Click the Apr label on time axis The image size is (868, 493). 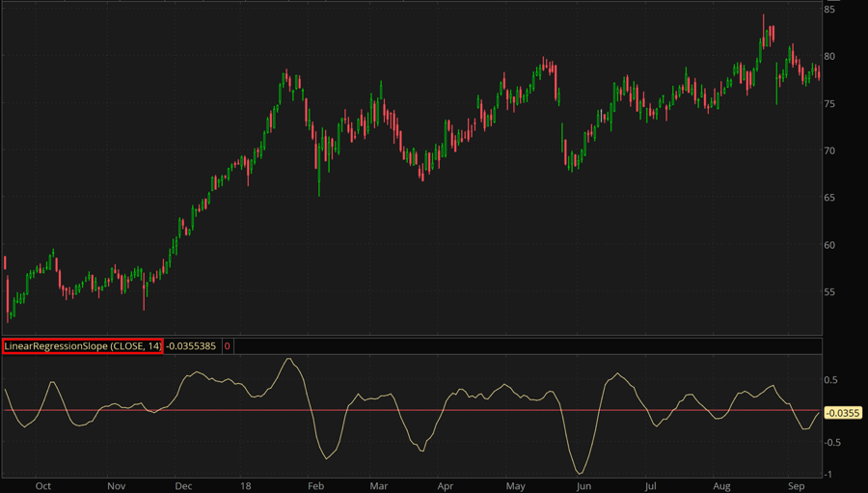[445, 486]
